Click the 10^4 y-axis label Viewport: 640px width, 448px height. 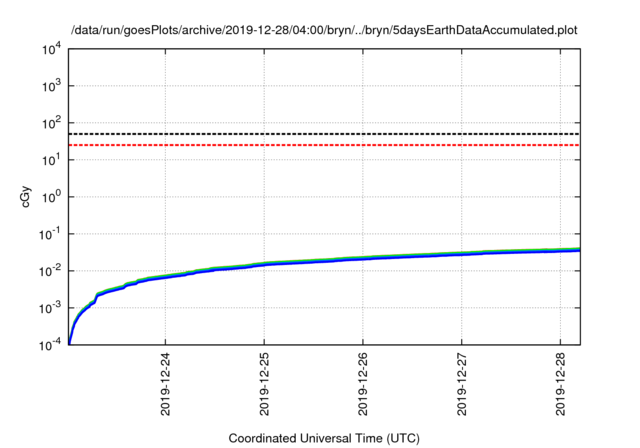(x=51, y=49)
